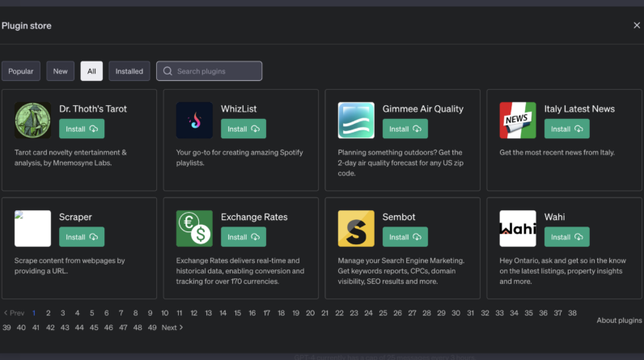The height and width of the screenshot is (360, 644).
Task: Go to page 27
Action: click(x=412, y=313)
